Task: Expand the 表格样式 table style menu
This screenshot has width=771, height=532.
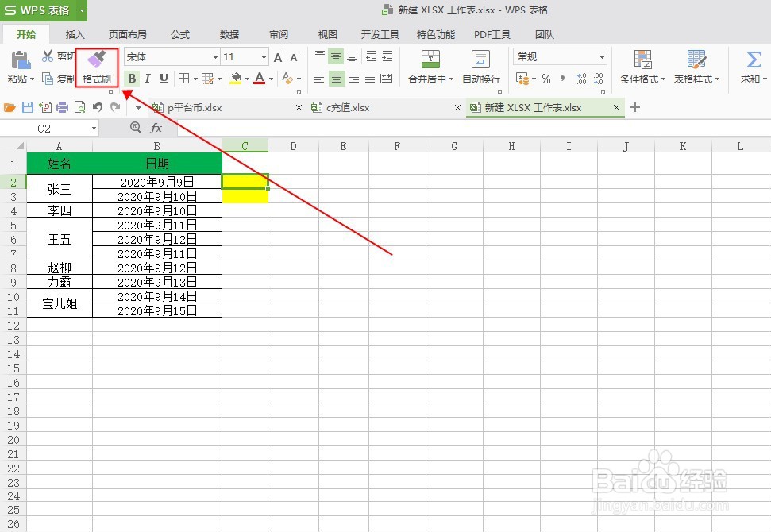Action: [717, 79]
